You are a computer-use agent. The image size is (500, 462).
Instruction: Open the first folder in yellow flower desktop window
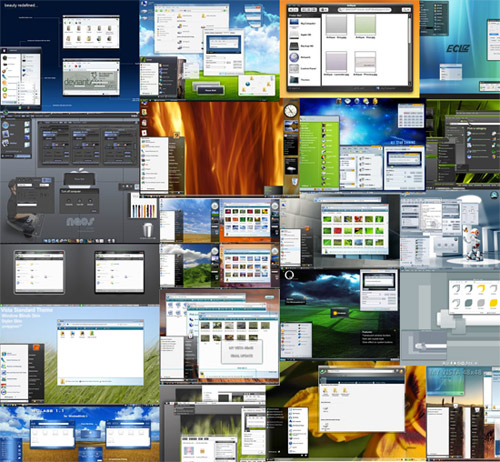(x=325, y=391)
